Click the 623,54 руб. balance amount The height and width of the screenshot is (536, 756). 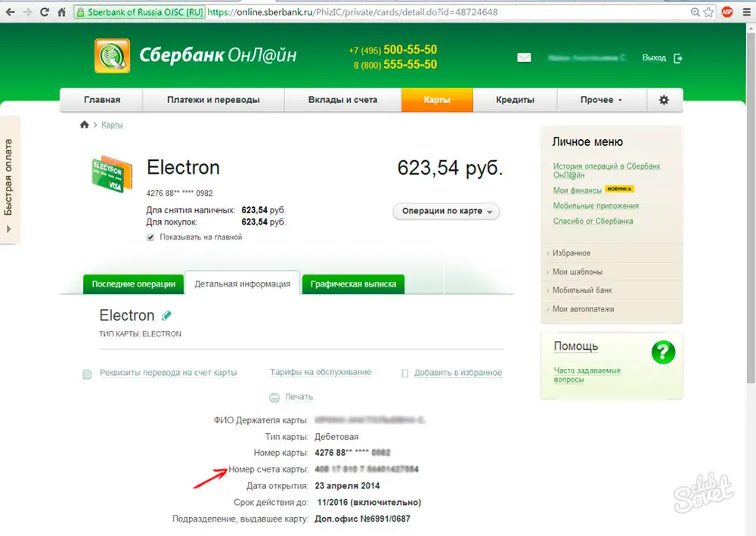450,169
